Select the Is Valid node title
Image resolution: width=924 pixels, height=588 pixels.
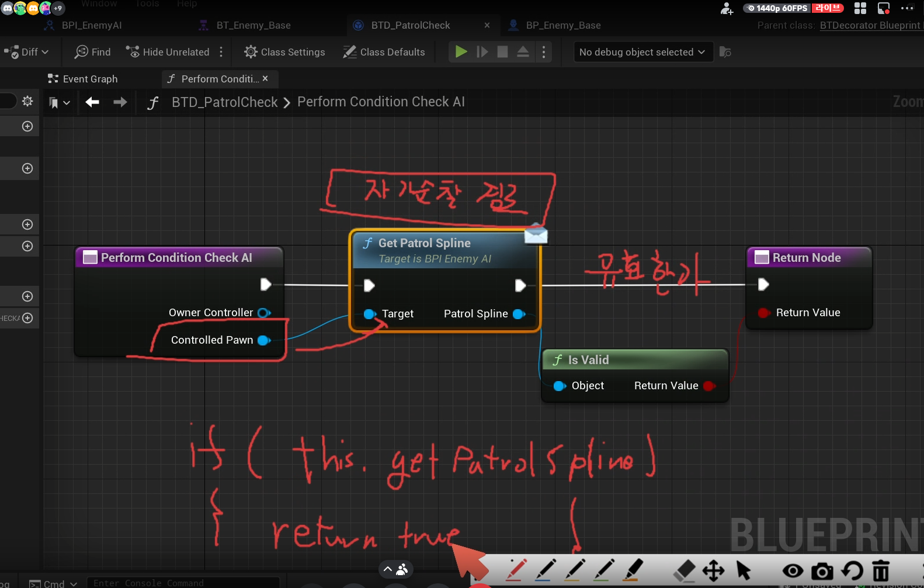tap(588, 360)
